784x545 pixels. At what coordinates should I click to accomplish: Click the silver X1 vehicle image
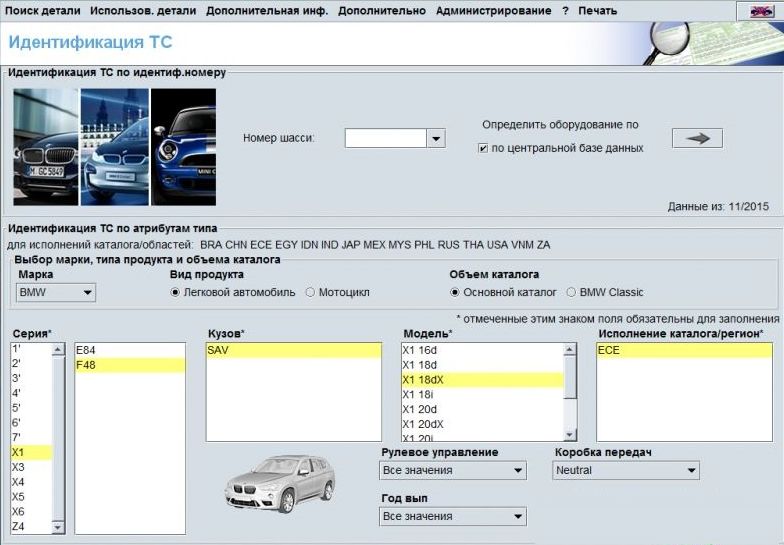(280, 484)
